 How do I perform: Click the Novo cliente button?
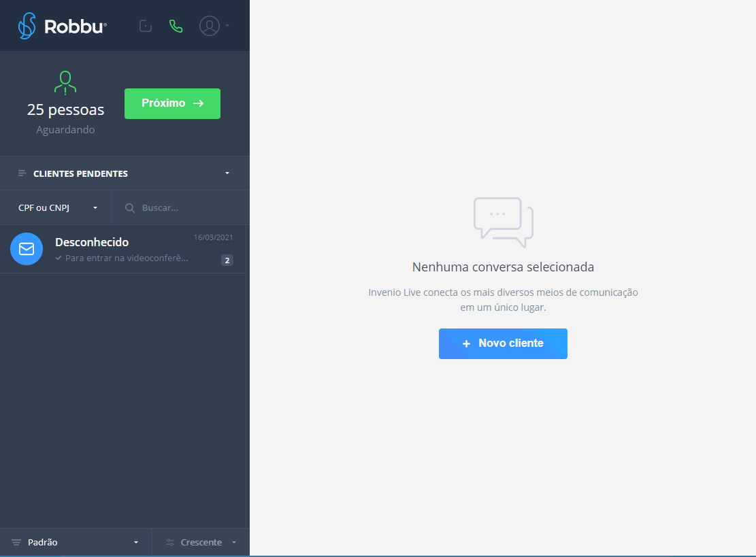click(x=503, y=343)
